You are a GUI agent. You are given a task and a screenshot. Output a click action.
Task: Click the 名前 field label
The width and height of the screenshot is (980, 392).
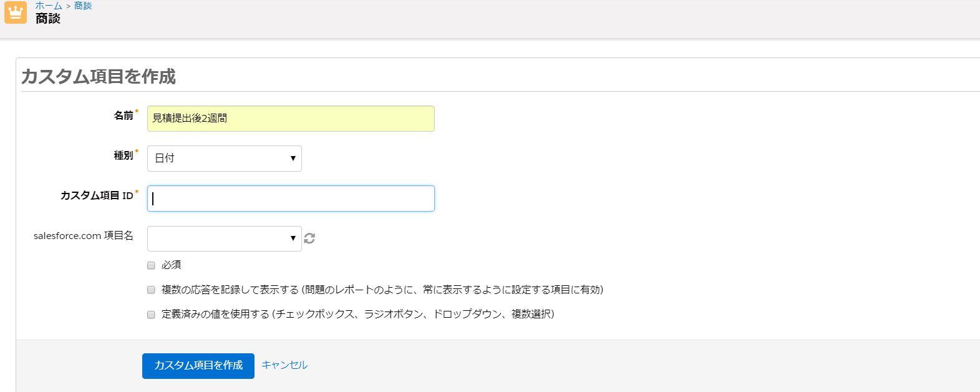(x=124, y=115)
